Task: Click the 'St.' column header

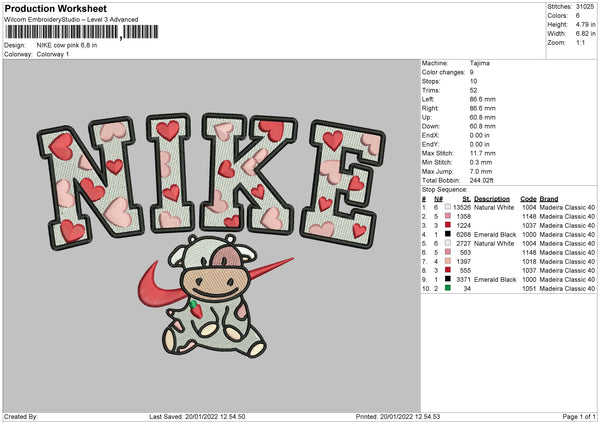Action: pyautogui.click(x=466, y=199)
